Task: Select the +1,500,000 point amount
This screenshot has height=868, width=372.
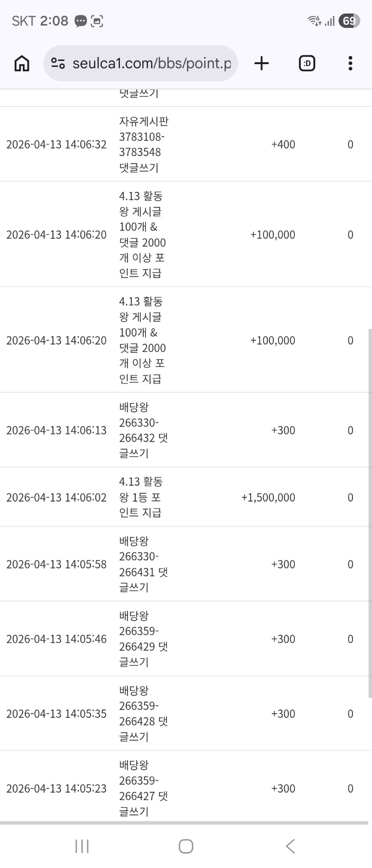Action: (x=268, y=497)
